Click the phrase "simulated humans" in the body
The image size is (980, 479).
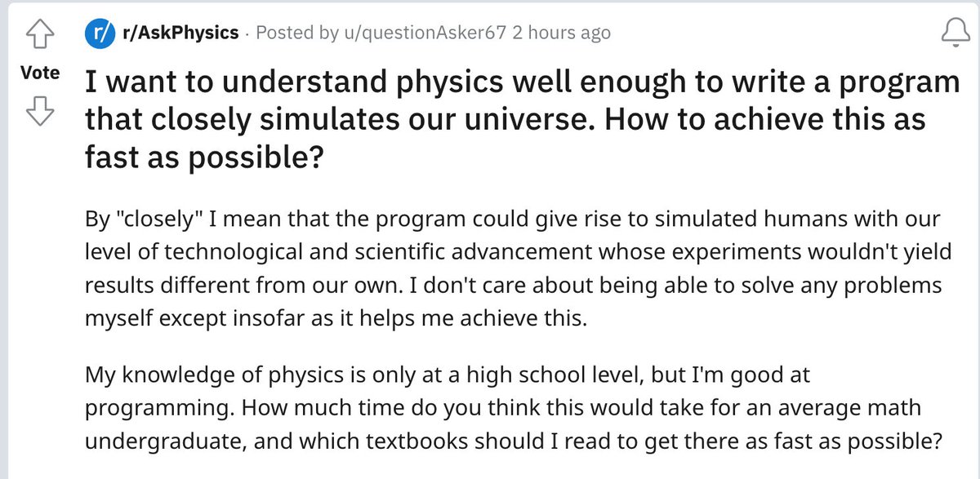[x=747, y=220]
